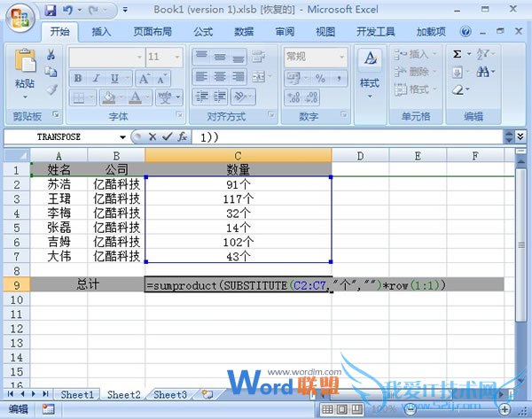The width and height of the screenshot is (532, 419).
Task: Open the Sheet1 worksheet tab
Action: pyautogui.click(x=77, y=394)
